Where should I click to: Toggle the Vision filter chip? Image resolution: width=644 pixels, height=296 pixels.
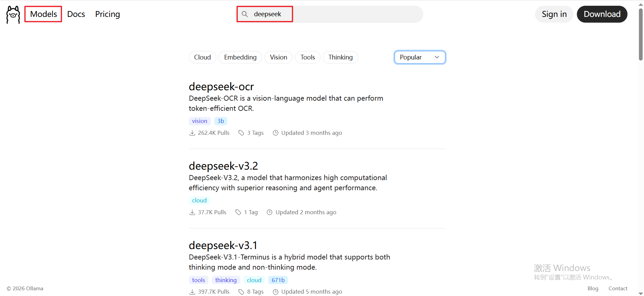tap(278, 57)
